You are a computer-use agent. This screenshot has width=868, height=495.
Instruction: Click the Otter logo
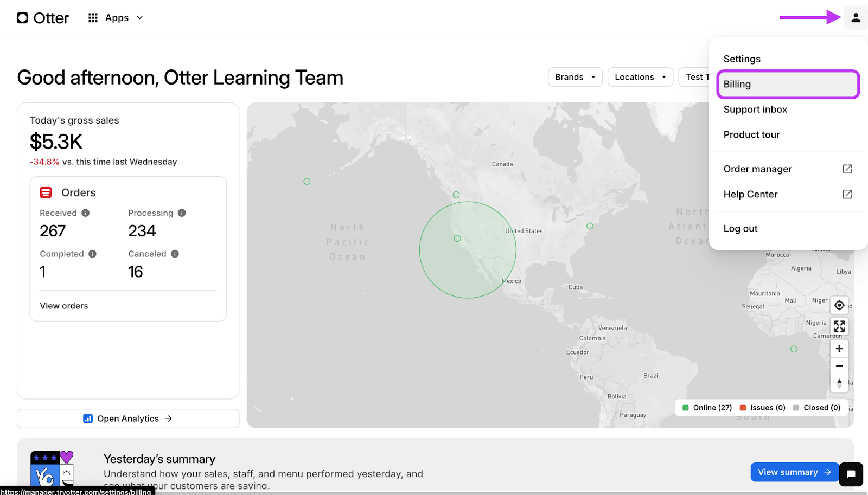tap(43, 18)
